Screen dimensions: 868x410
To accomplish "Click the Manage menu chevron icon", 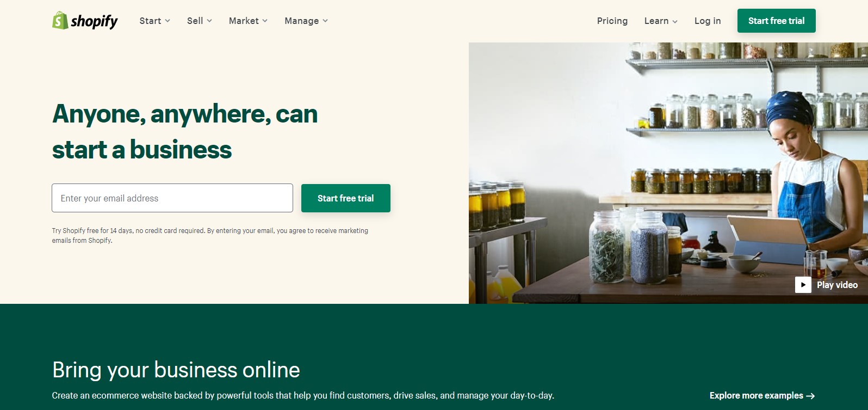I will click(325, 21).
